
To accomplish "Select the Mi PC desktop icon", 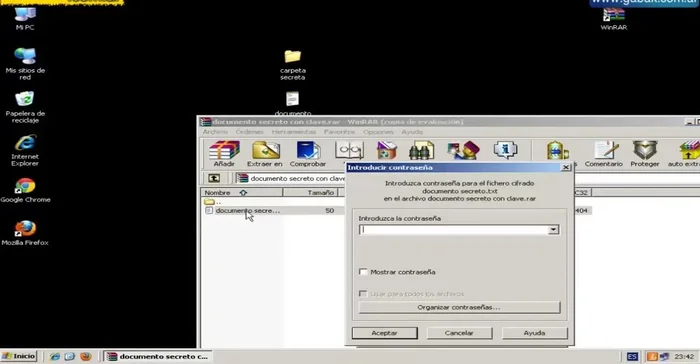I will (25, 18).
